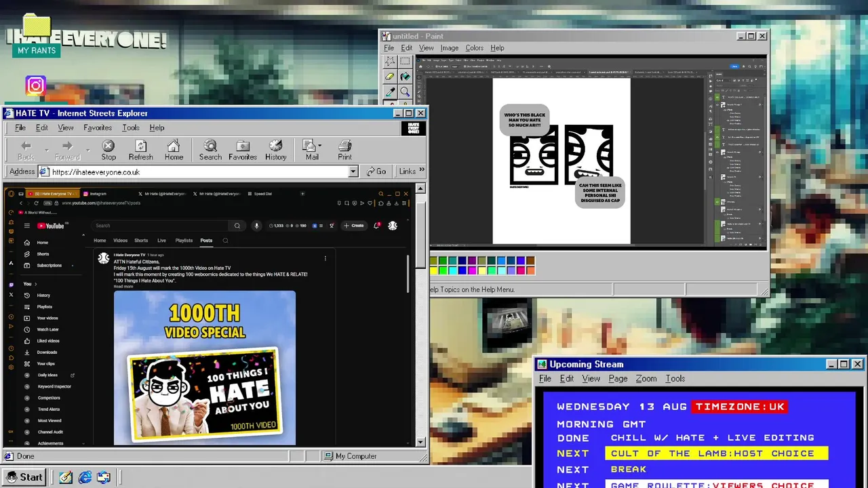The height and width of the screenshot is (488, 868).
Task: Select the Magnifier tool in Paint
Action: 405,92
